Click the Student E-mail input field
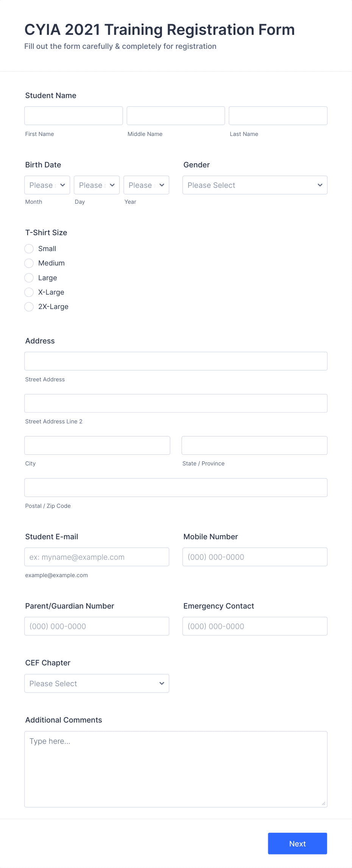The height and width of the screenshot is (868, 352). pos(97,557)
